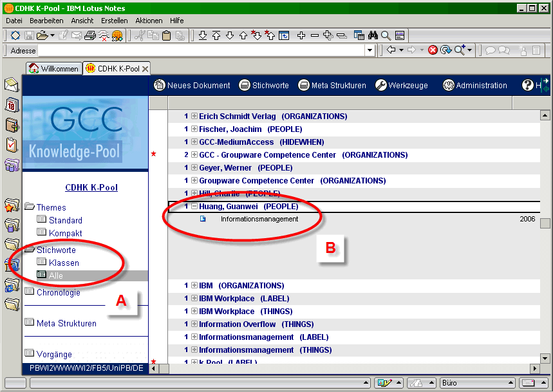
Task: Click the document icon beside Informationsmanagement 2006
Action: click(x=203, y=219)
